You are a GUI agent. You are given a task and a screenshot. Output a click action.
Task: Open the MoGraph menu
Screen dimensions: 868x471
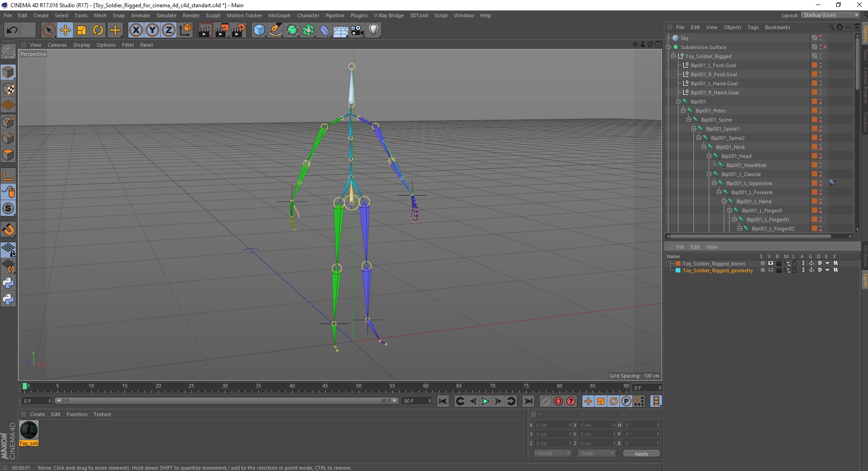point(279,15)
